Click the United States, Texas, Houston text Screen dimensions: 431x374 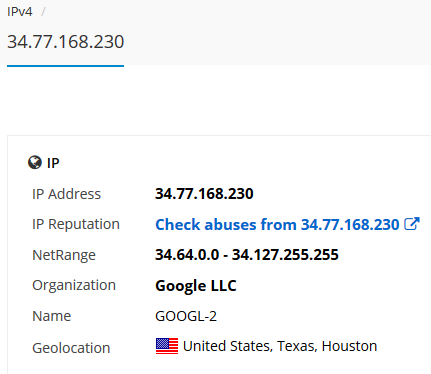pyautogui.click(x=280, y=346)
